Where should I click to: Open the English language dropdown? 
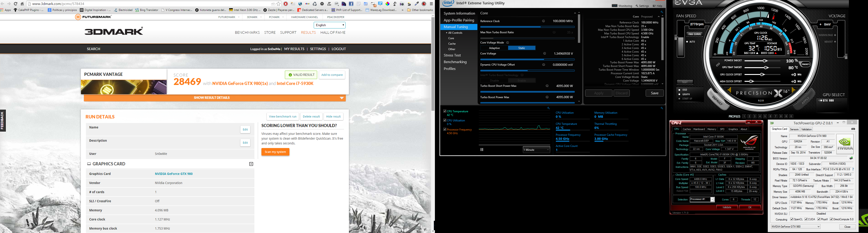[330, 25]
